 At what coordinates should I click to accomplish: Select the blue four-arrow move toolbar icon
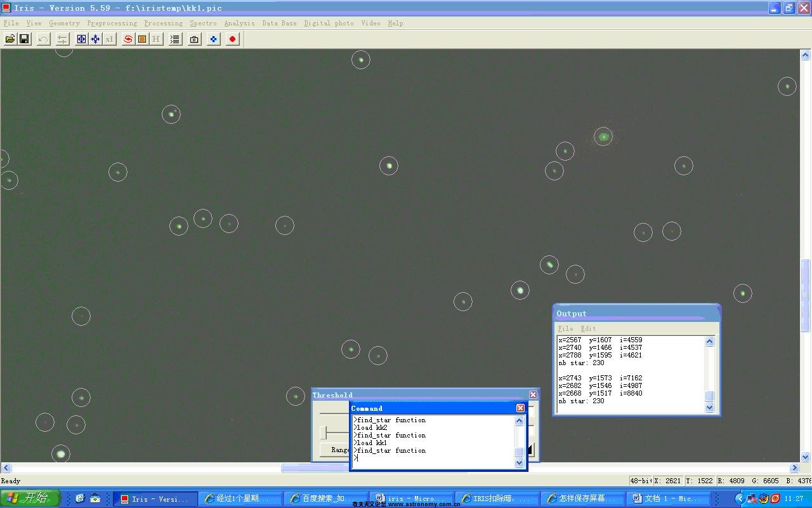click(95, 39)
